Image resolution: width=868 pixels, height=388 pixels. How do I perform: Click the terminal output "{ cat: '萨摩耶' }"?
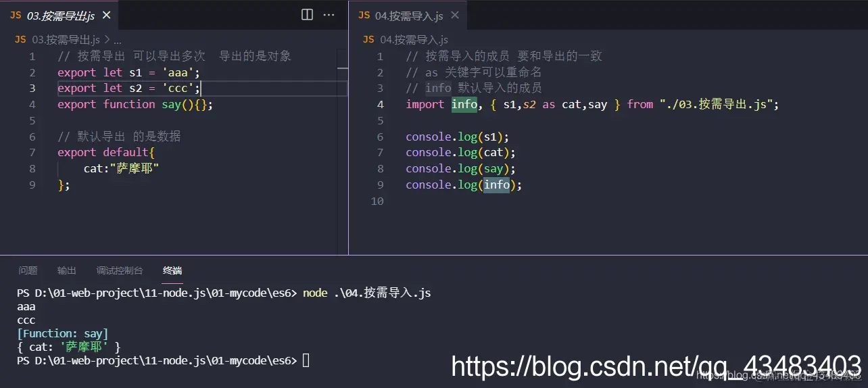click(69, 347)
